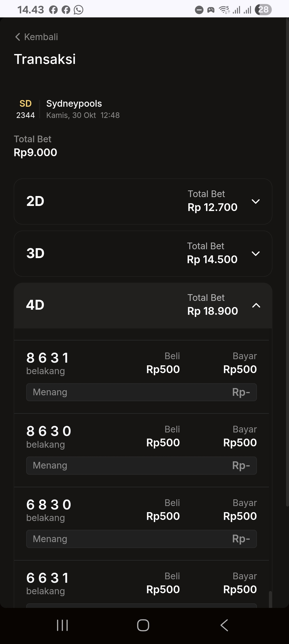Go back via the Kembali link
Screen dimensions: 289x644
(x=41, y=37)
